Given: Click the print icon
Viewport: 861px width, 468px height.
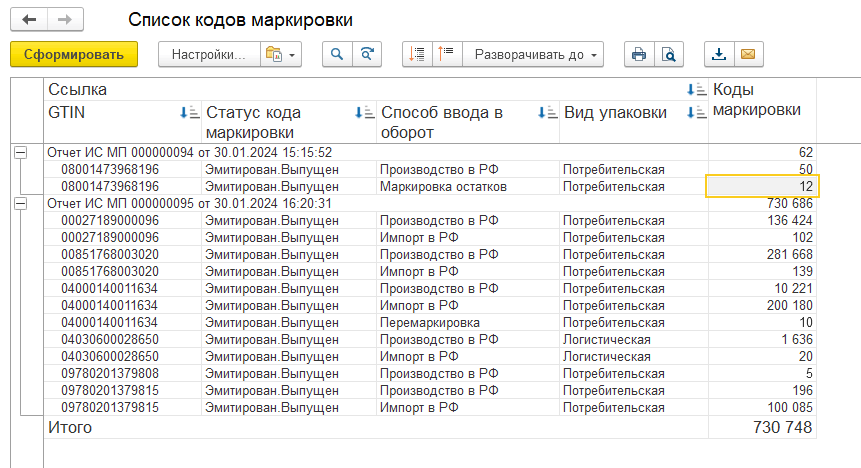Looking at the screenshot, I should coord(638,55).
